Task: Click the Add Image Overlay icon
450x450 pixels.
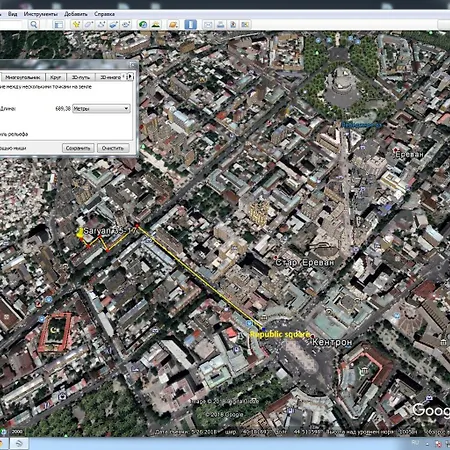Action: (114, 24)
